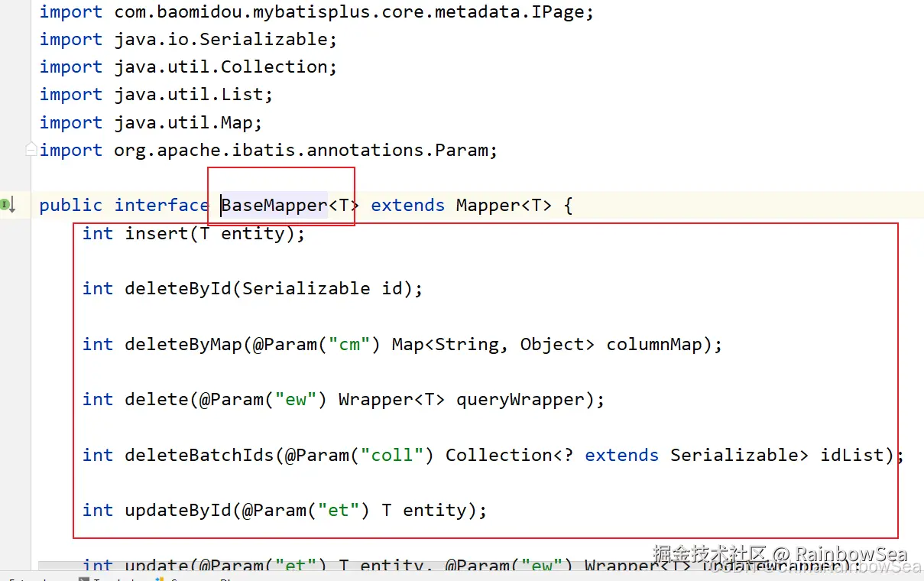924x581 pixels.
Task: Click the updateById method name
Action: click(178, 510)
